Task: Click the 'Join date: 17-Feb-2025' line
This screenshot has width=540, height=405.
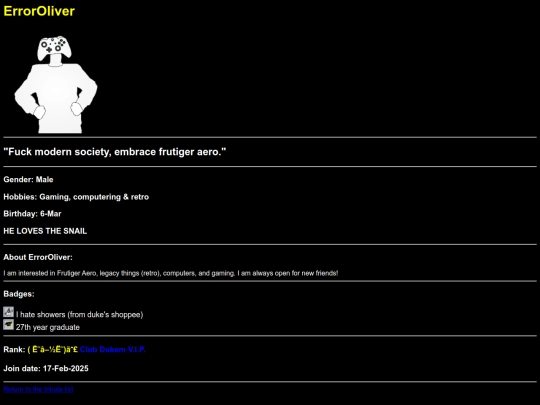Action: pyautogui.click(x=46, y=368)
